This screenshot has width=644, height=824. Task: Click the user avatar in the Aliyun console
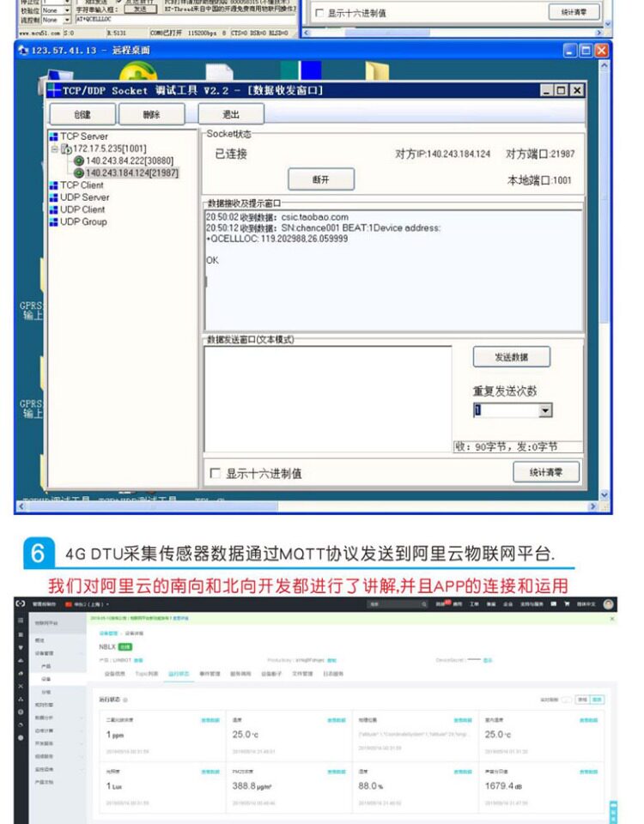608,604
